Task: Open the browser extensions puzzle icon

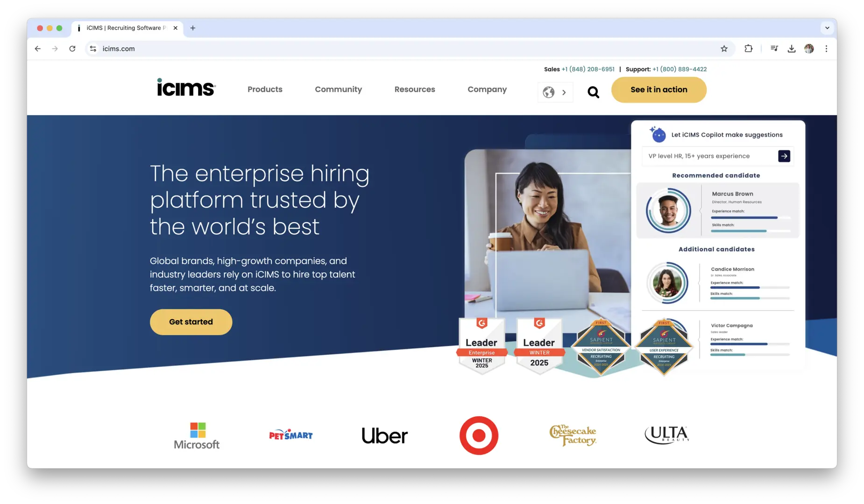Action: pyautogui.click(x=748, y=49)
